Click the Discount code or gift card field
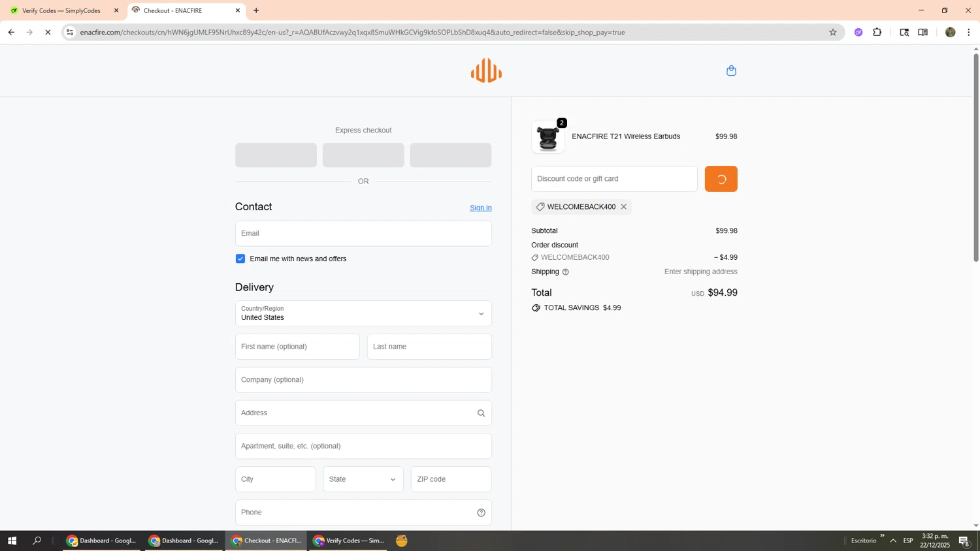The image size is (980, 551). pyautogui.click(x=614, y=179)
